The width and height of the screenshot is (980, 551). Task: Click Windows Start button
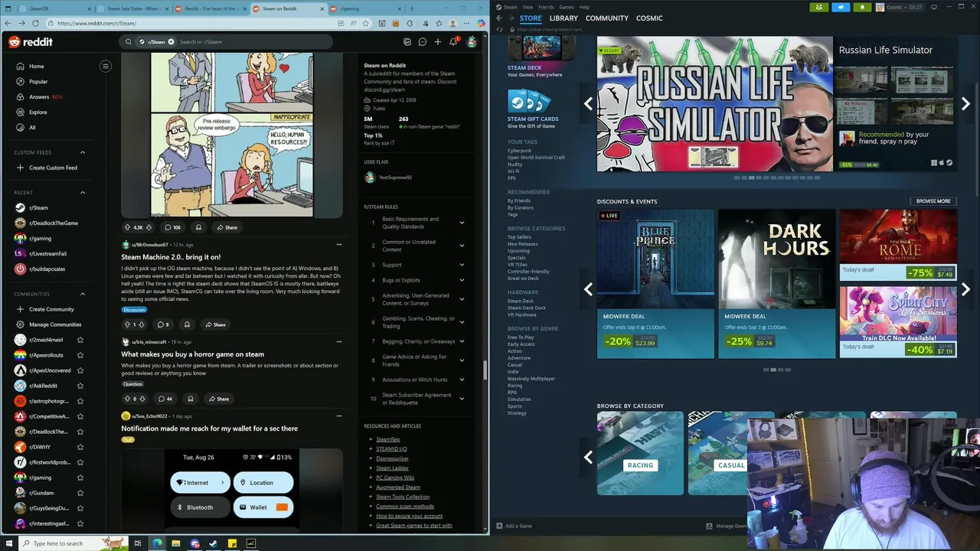[9, 543]
